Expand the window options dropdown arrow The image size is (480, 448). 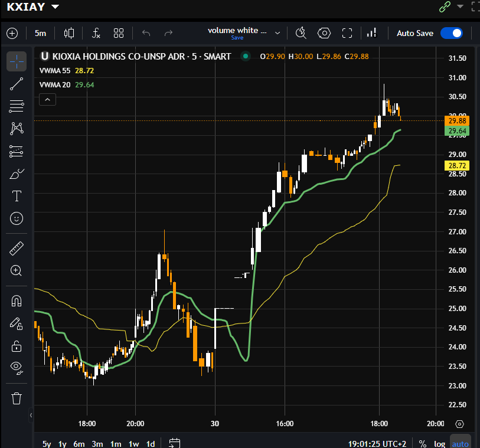[460, 6]
